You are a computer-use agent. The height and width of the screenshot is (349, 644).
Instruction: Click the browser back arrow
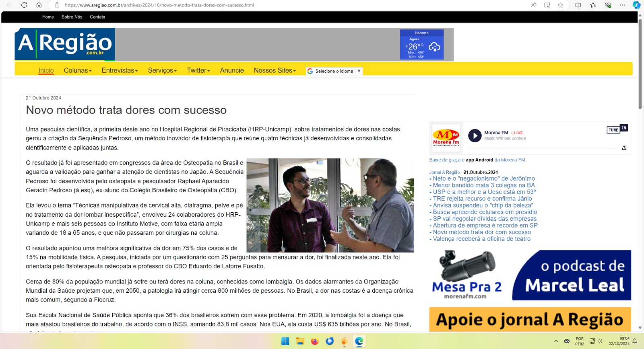(10, 5)
